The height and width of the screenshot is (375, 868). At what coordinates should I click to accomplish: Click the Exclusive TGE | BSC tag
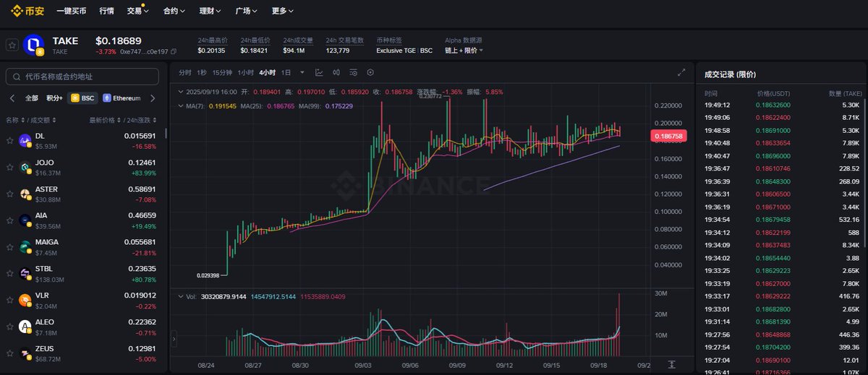coord(404,51)
